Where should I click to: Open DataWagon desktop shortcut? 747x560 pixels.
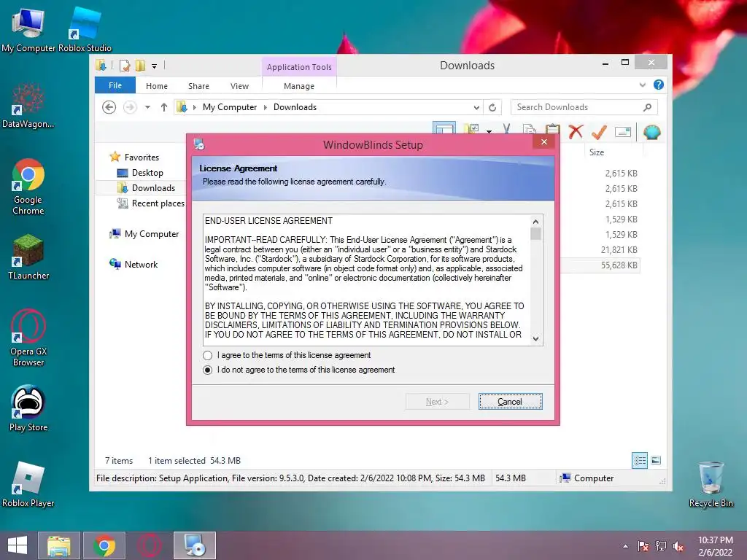click(x=28, y=106)
